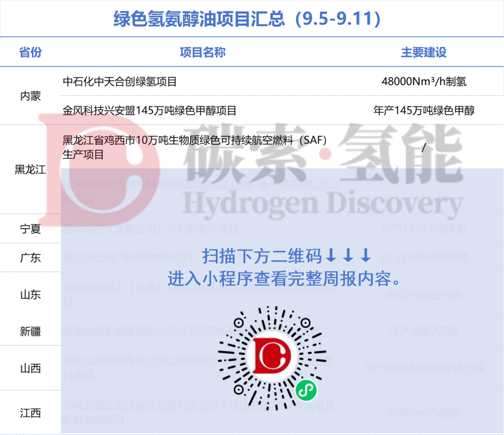The image size is (504, 435).
Task: Click the 48000Nm³/h制氢 cell
Action: [x=424, y=82]
